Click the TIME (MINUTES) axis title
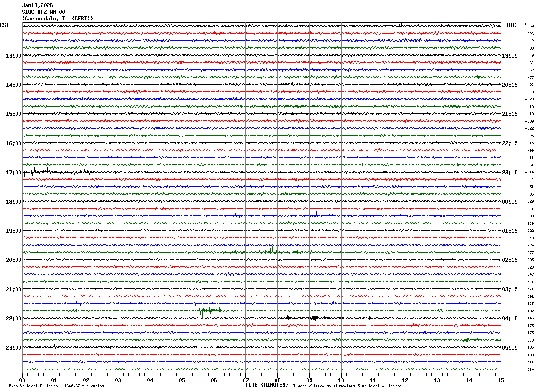This screenshot has width=536, height=392. coord(267,385)
